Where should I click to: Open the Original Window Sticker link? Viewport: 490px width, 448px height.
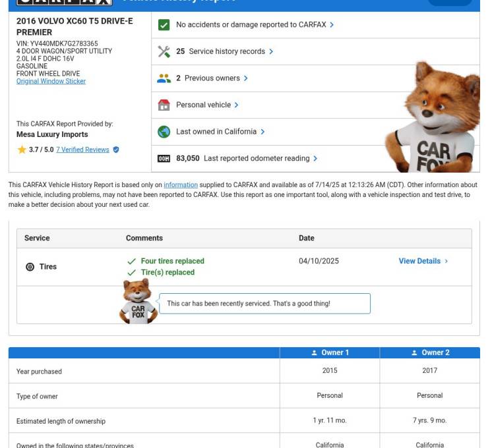tap(51, 81)
